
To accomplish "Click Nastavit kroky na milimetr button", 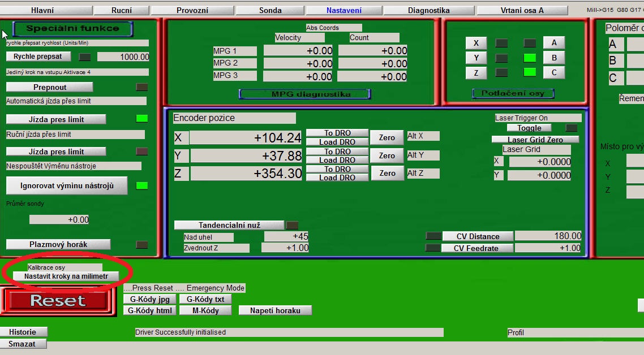I will click(66, 276).
